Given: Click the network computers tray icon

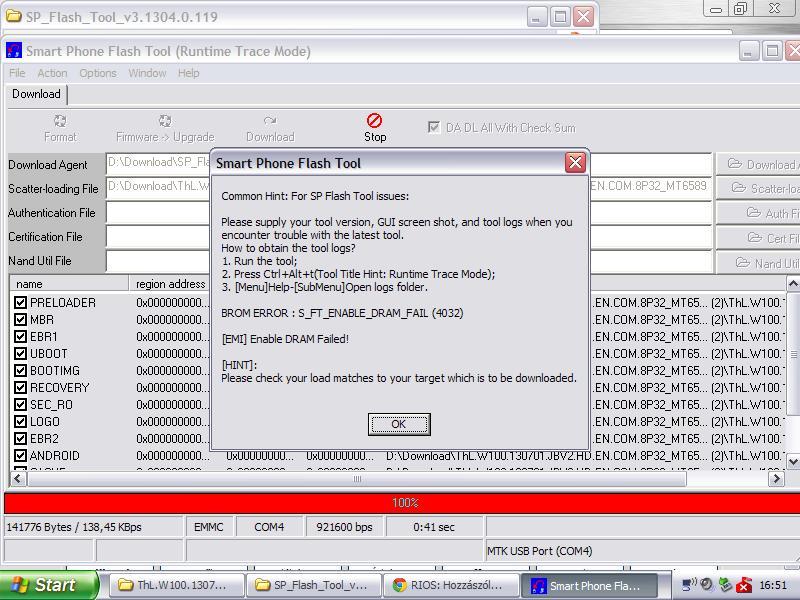Looking at the screenshot, I should pos(689,585).
